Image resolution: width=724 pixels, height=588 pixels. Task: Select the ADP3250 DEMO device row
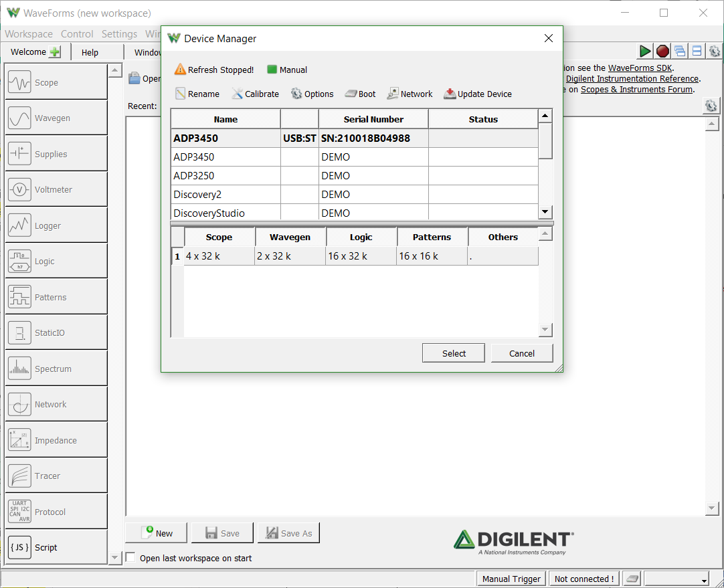tap(354, 175)
